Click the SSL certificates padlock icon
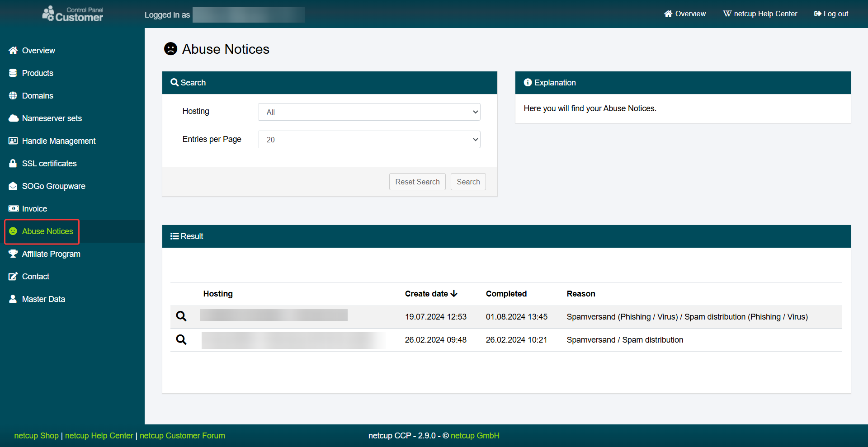This screenshot has height=447, width=868. pos(13,164)
